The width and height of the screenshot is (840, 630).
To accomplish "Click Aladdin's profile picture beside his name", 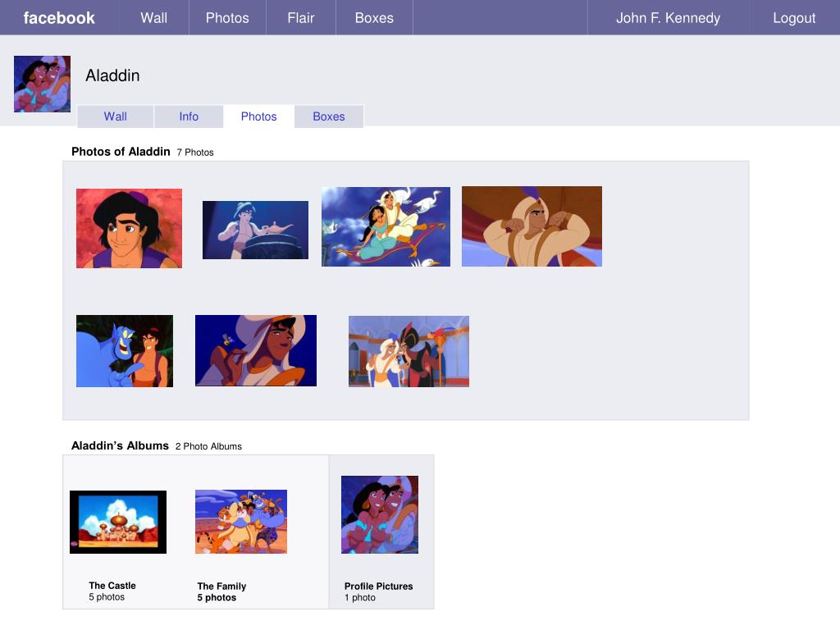I will 42,84.
